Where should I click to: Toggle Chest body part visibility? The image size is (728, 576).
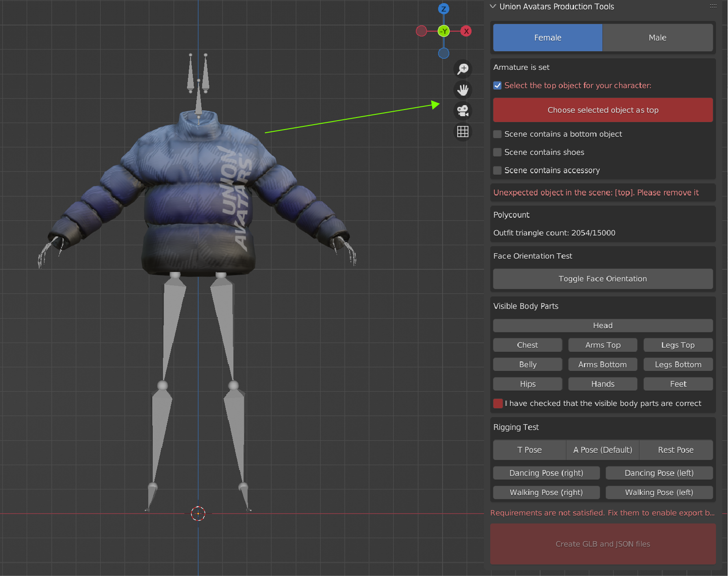point(528,345)
